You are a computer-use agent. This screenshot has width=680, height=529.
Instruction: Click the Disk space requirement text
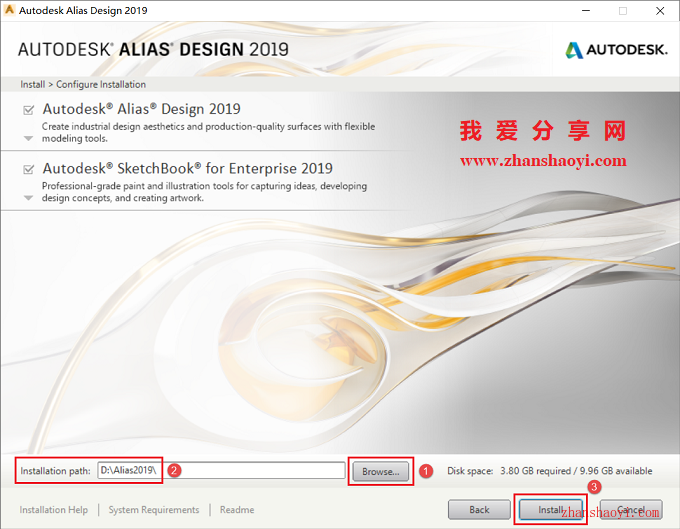click(550, 471)
